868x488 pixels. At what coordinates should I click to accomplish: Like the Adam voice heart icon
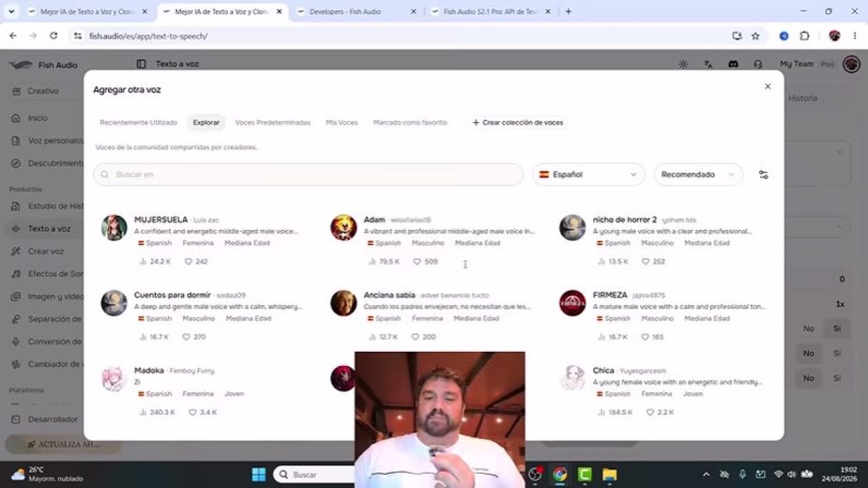[x=417, y=262]
